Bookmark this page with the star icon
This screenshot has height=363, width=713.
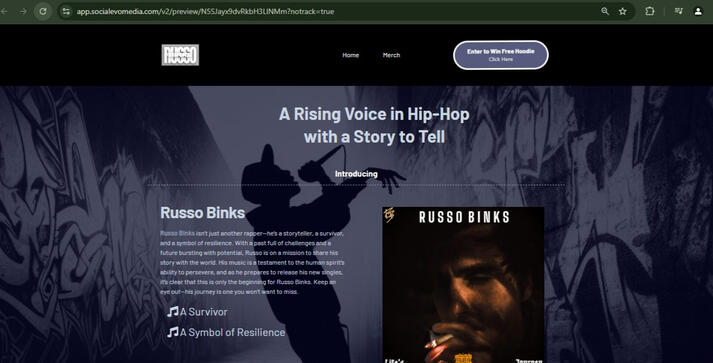point(623,11)
